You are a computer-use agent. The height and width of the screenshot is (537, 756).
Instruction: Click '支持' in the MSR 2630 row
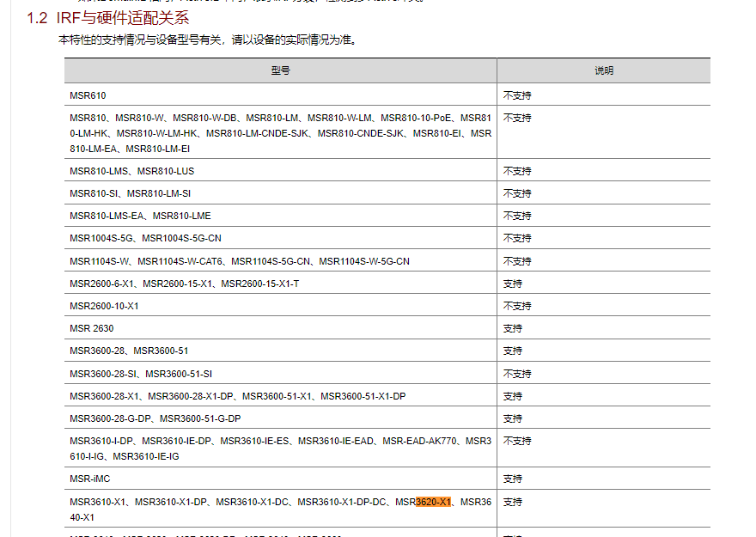click(513, 328)
